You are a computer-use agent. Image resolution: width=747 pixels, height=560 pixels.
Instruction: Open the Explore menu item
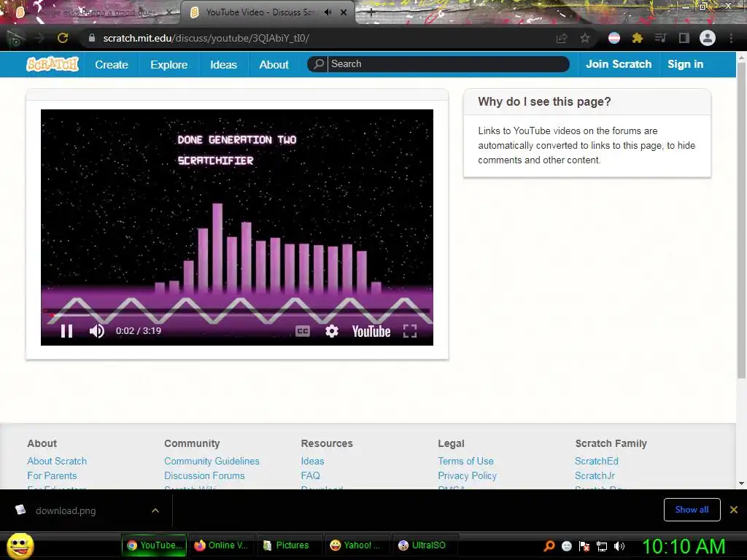point(169,64)
